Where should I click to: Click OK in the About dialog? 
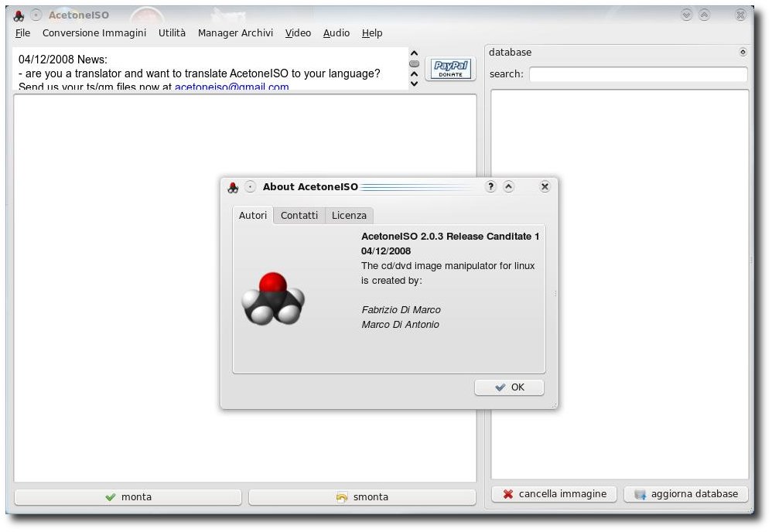click(509, 387)
